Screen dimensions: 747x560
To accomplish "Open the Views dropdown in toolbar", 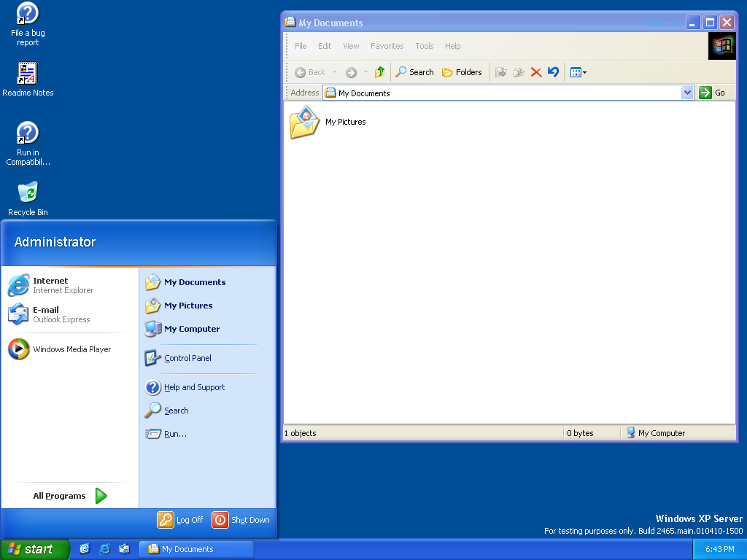I will tap(578, 72).
